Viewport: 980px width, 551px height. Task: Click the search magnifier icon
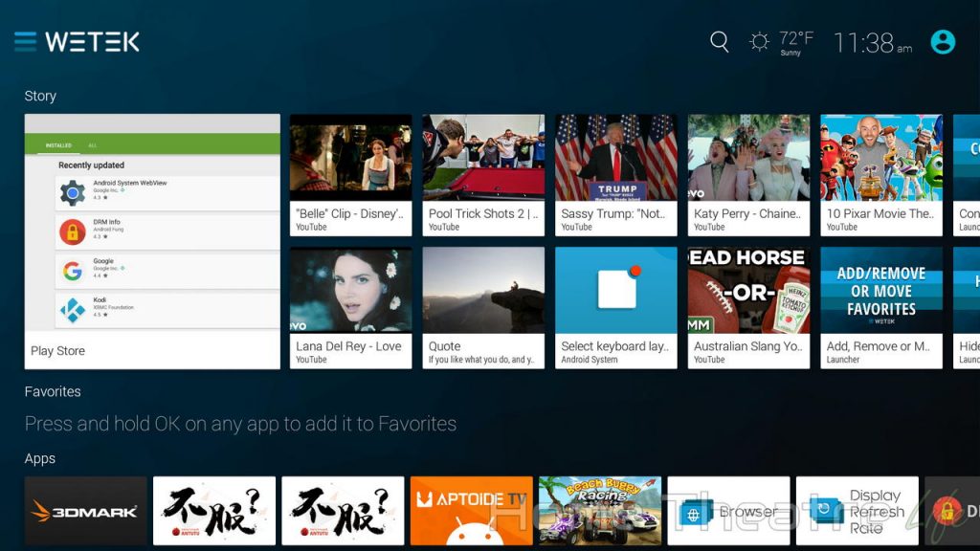pyautogui.click(x=720, y=42)
